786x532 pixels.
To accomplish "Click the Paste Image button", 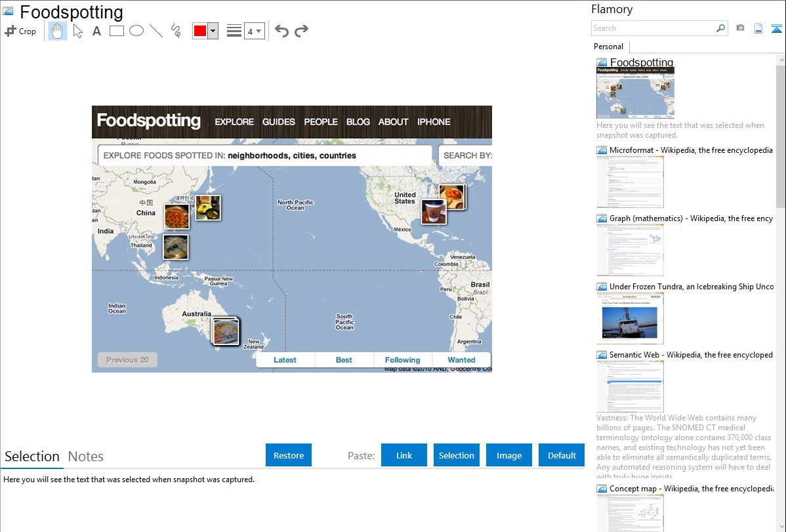I will coord(508,455).
